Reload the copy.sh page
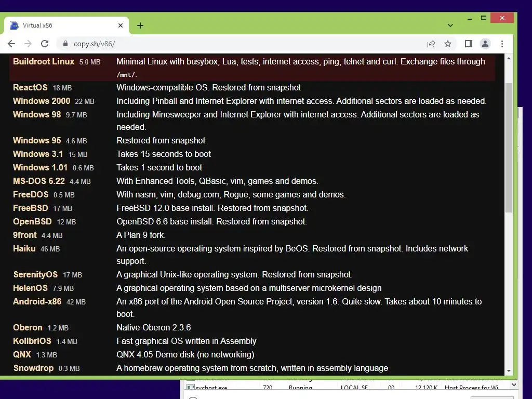This screenshot has width=532, height=399. click(45, 44)
